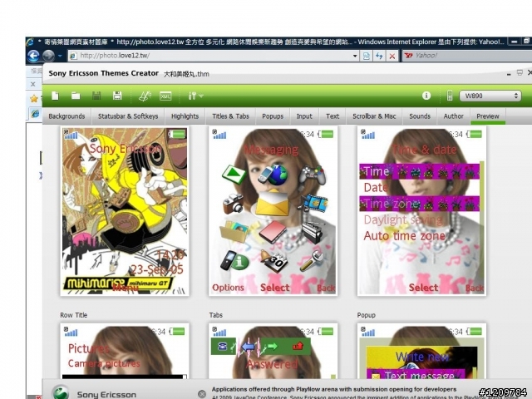This screenshot has height=399, width=532.
Task: Dismiss the Sony Ericsson news bar
Action: tap(202, 393)
